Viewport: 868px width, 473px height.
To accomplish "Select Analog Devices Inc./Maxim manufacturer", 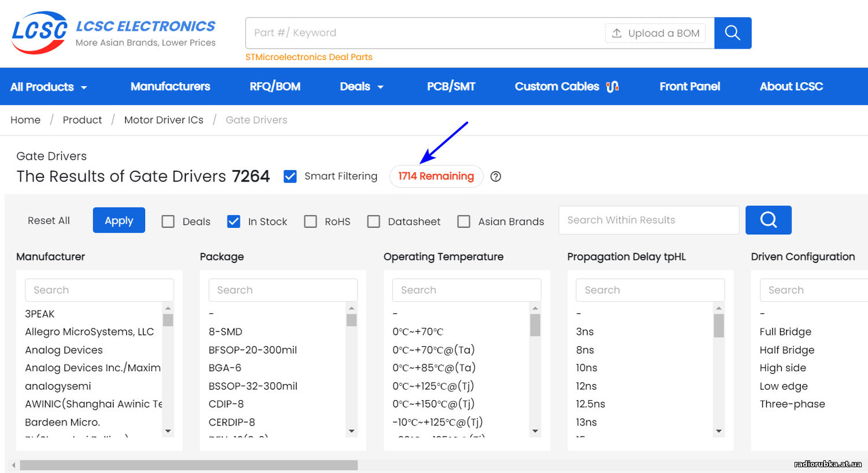I will 93,368.
